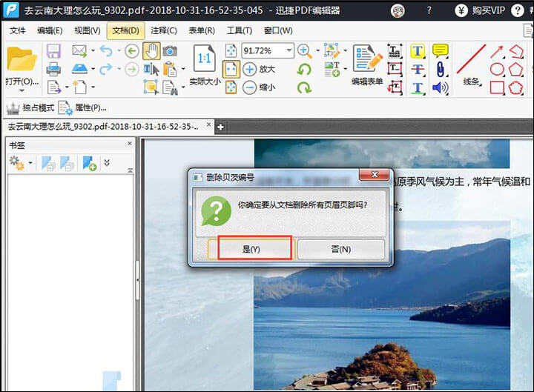Confirm deletion with 是(Y) button

pos(250,249)
